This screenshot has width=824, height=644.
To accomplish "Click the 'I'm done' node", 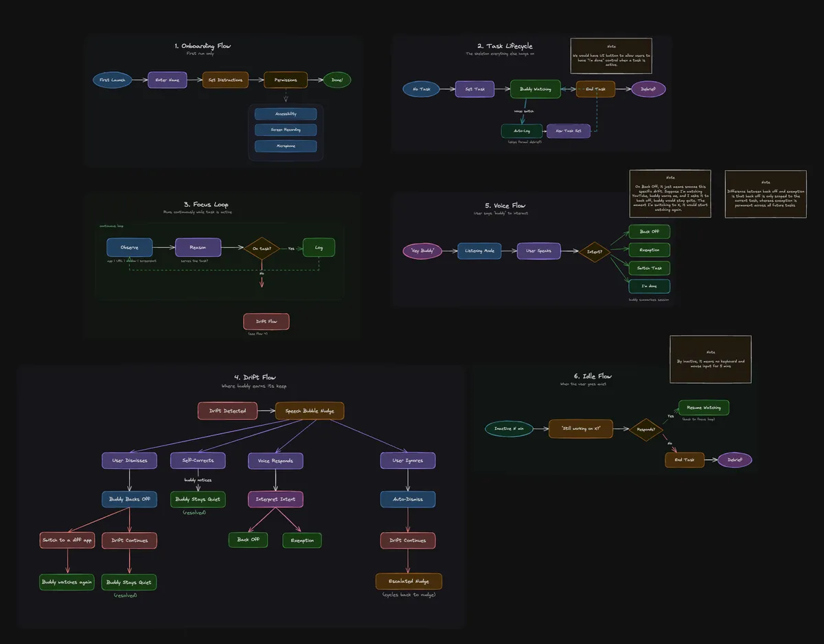I will click(x=650, y=286).
